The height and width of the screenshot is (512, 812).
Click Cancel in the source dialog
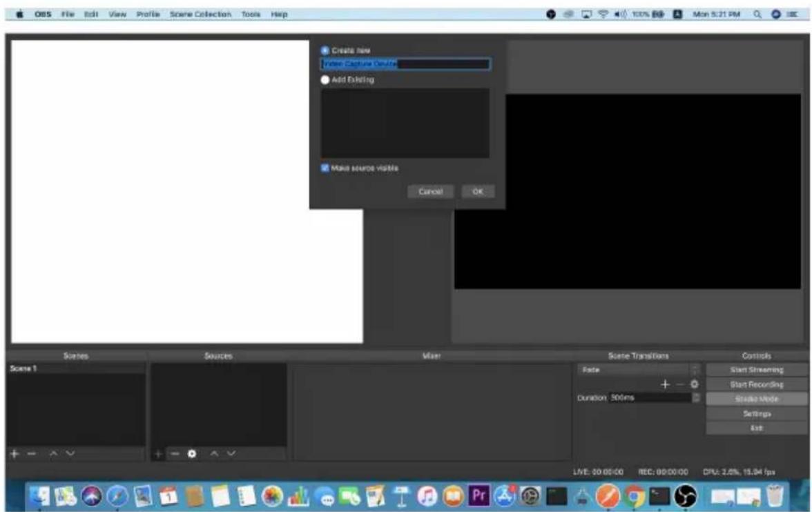430,192
